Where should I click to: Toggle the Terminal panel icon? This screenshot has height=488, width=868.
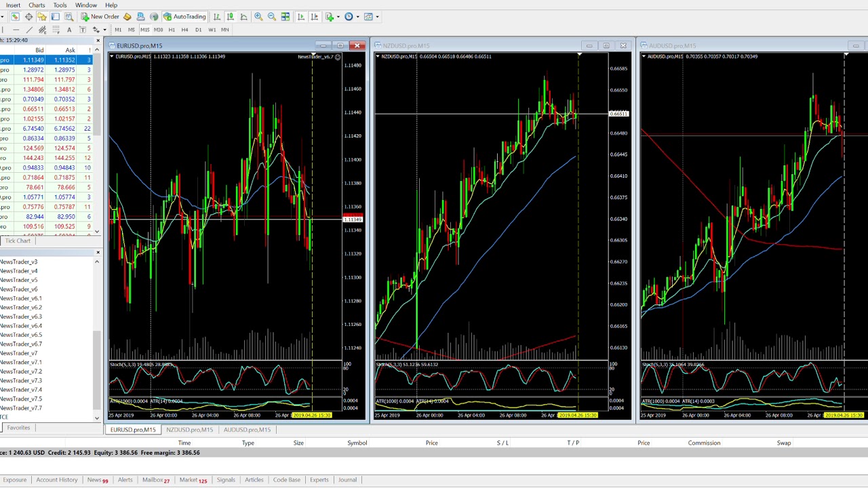click(56, 16)
